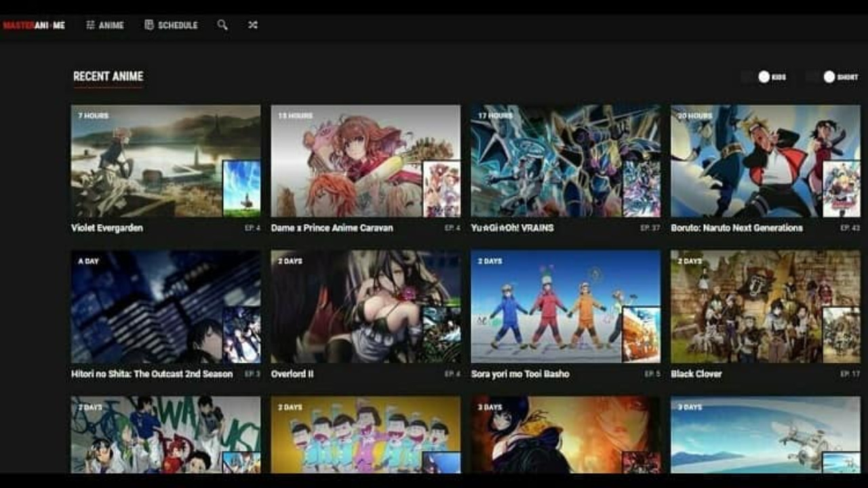Click the Yu☆Gi☆Oh! VRAINS title
Image resolution: width=868 pixels, height=488 pixels.
(x=513, y=228)
